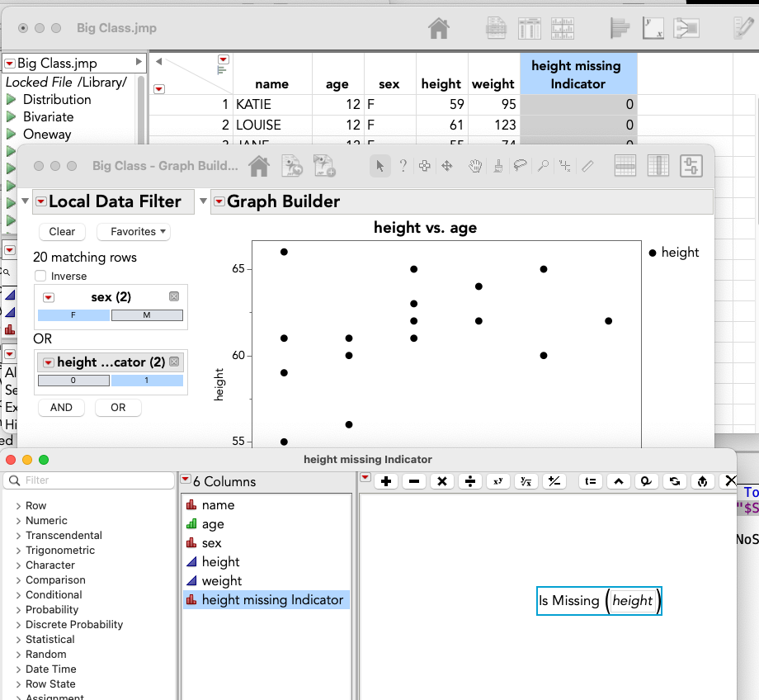Click the divide operator button
759x700 pixels.
point(470,481)
